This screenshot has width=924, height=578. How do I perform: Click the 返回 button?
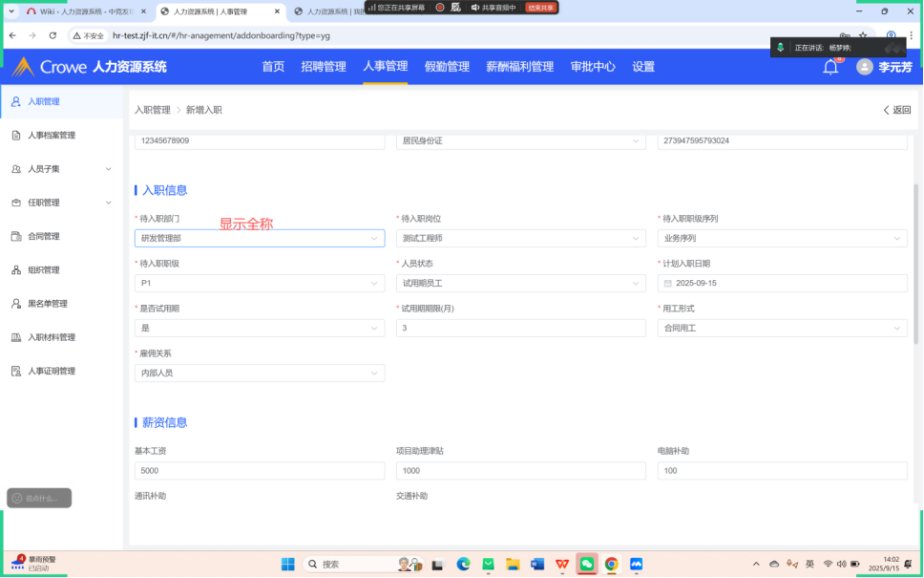pos(896,110)
